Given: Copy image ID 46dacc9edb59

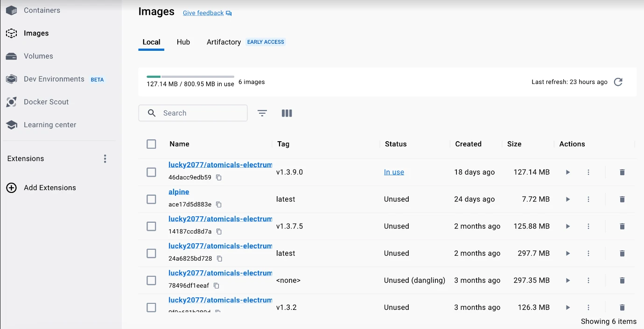Looking at the screenshot, I should click(x=219, y=178).
